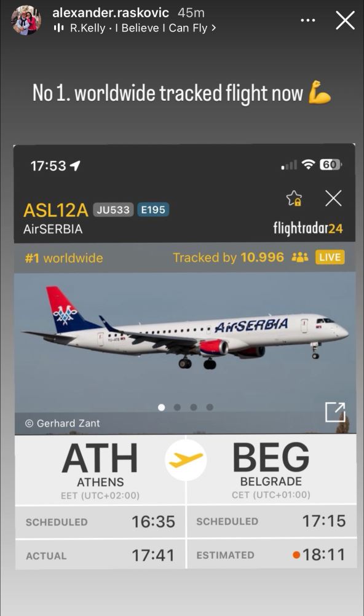The width and height of the screenshot is (364, 616).
Task: Close the flight details panel
Action: coord(333,199)
